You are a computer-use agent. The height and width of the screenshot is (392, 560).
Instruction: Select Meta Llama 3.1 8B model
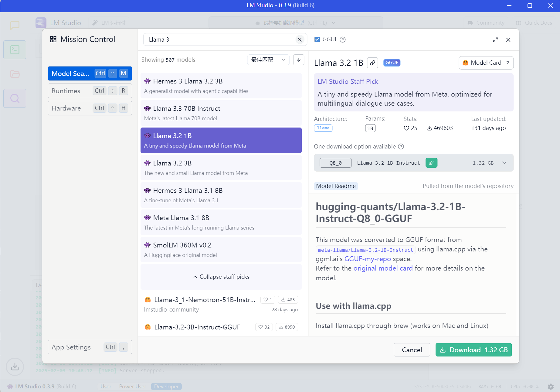coord(221,222)
